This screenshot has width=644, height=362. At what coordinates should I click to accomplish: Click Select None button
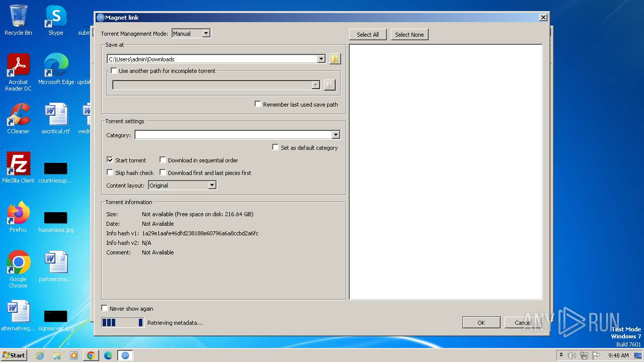coord(409,34)
